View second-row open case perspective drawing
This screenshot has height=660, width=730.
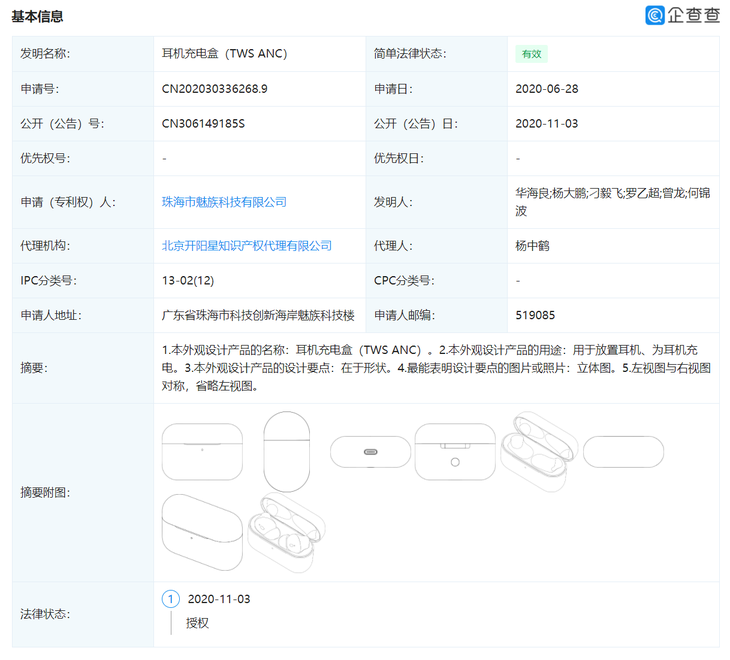pos(287,533)
